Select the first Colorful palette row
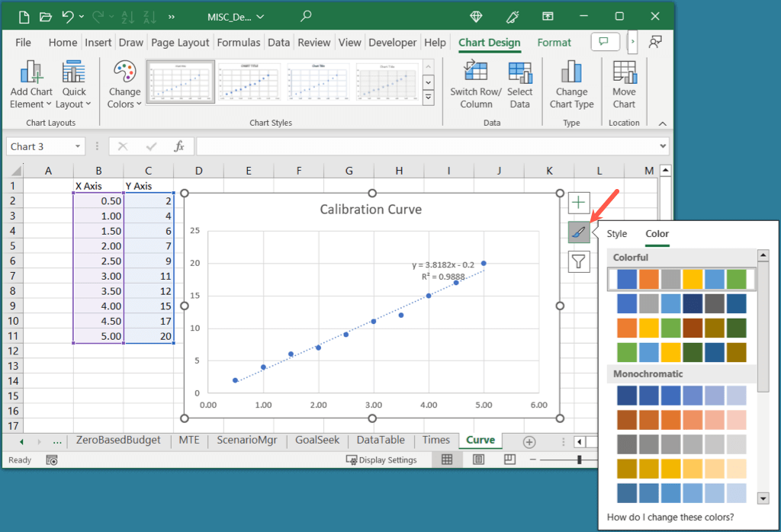Screen dimensions: 781x532 point(681,280)
